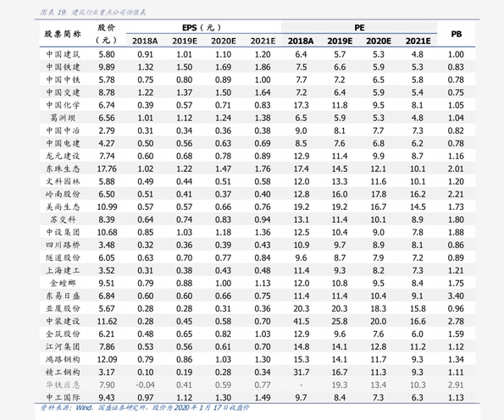Image resolution: width=504 pixels, height=420 pixels.
Task: Click 亚厦股份 2020E PE value 18.3
Action: pos(379,308)
